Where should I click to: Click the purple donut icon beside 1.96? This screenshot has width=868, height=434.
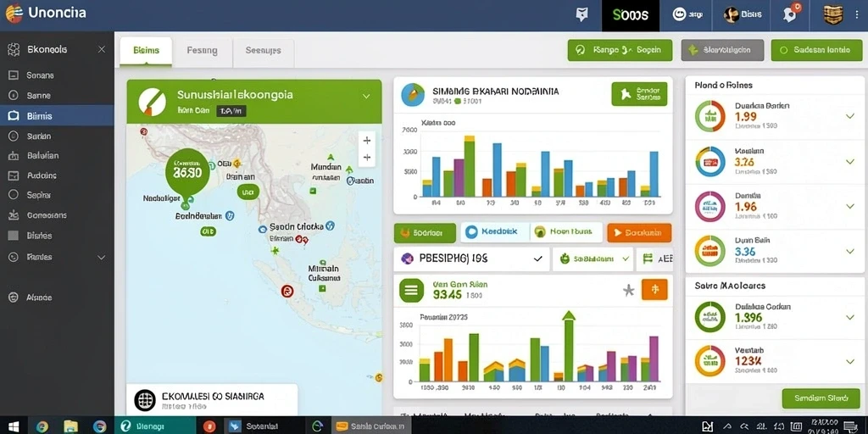pyautogui.click(x=709, y=207)
